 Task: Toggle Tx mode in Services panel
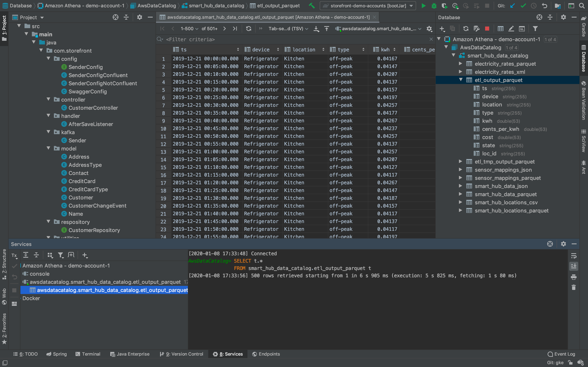[x=14, y=255]
